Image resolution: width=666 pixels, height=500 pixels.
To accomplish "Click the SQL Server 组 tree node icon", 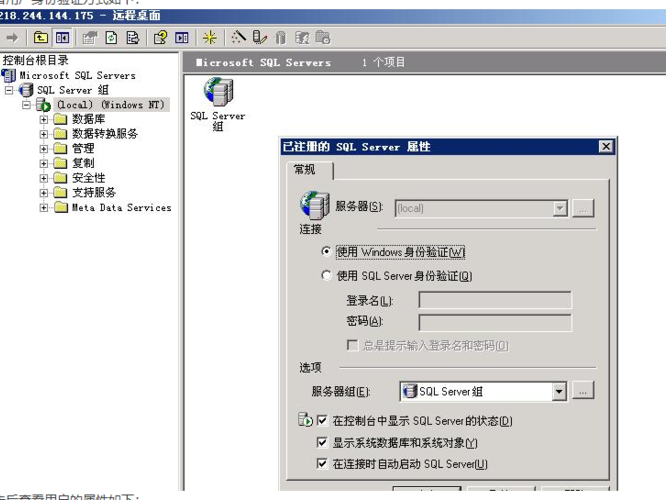I will pos(26,90).
